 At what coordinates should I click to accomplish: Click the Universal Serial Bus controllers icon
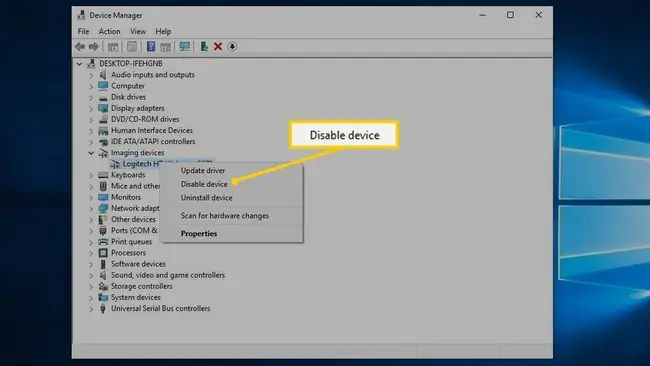pos(103,308)
